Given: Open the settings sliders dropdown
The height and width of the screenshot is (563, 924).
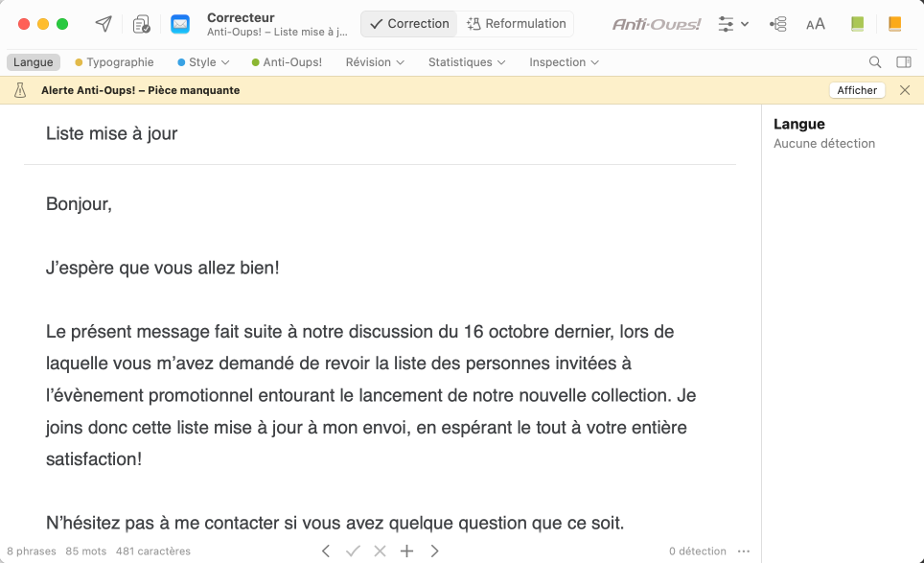Looking at the screenshot, I should point(733,24).
